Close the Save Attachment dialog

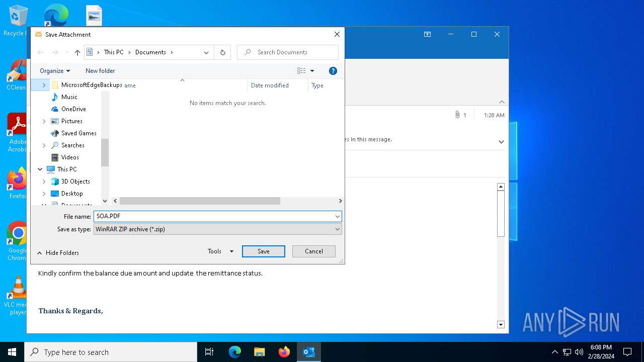coord(337,34)
